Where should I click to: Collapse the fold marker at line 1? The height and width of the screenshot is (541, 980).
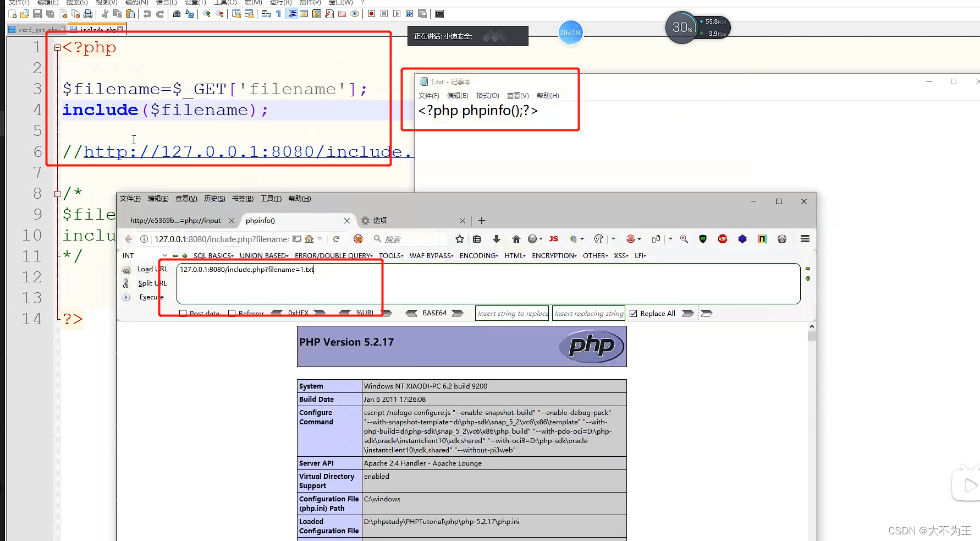[x=57, y=48]
